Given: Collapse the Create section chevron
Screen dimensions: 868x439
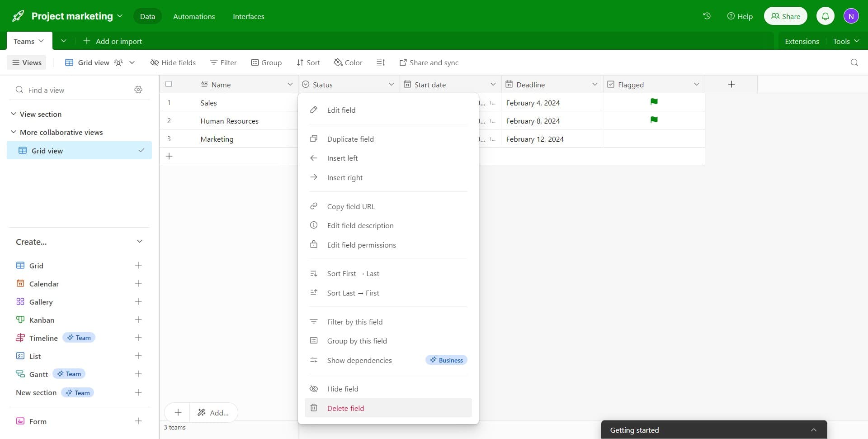Looking at the screenshot, I should click(139, 242).
